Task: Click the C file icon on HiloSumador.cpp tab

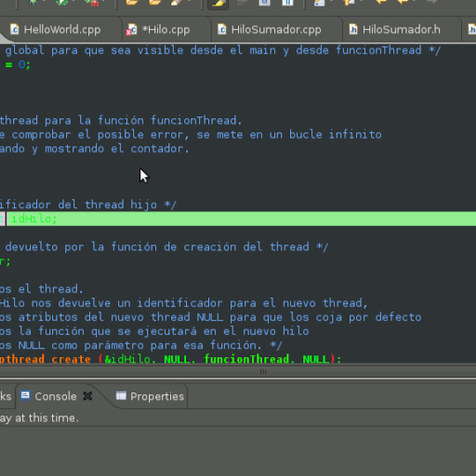Action: click(222, 30)
